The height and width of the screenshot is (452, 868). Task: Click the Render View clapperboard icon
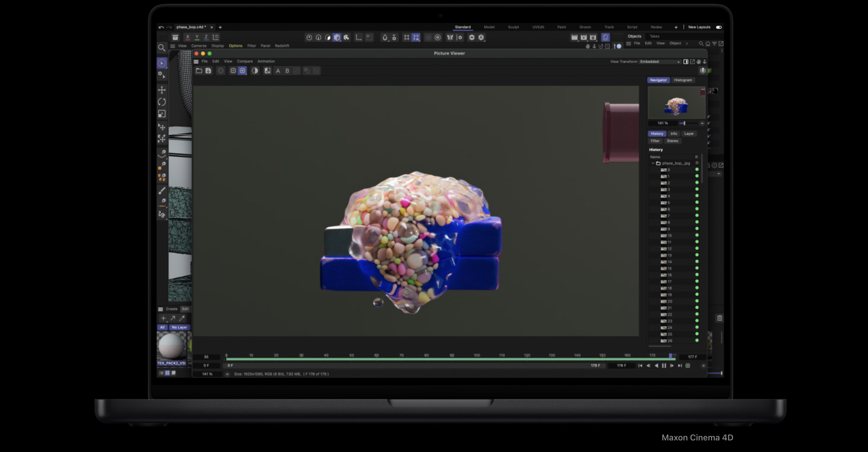574,37
